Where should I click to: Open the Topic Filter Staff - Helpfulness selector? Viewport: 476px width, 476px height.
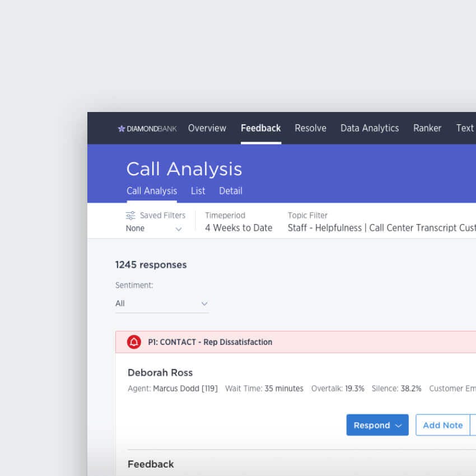pyautogui.click(x=381, y=228)
